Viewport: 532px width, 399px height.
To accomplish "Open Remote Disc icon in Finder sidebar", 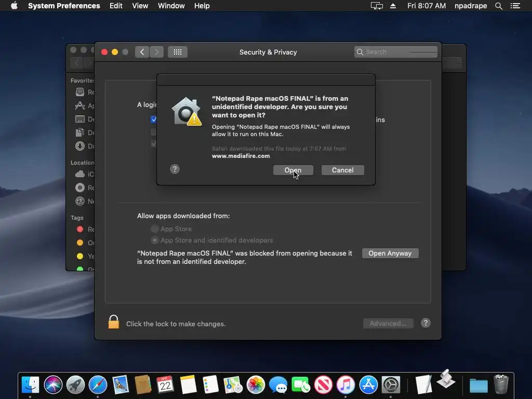I will pos(79,188).
